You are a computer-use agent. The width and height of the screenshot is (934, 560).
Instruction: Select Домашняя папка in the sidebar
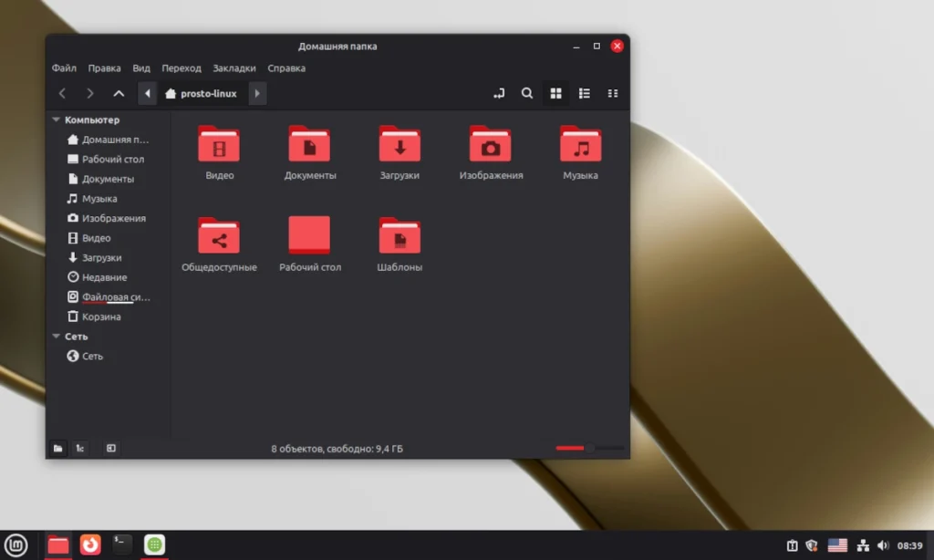(108, 140)
